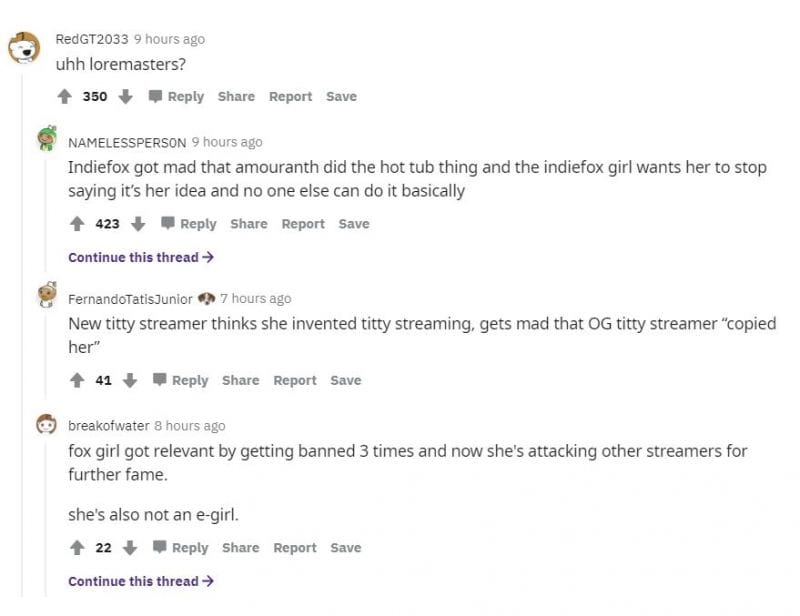Share FernandoTatisJunior's comment
The image size is (800, 616).
point(239,380)
